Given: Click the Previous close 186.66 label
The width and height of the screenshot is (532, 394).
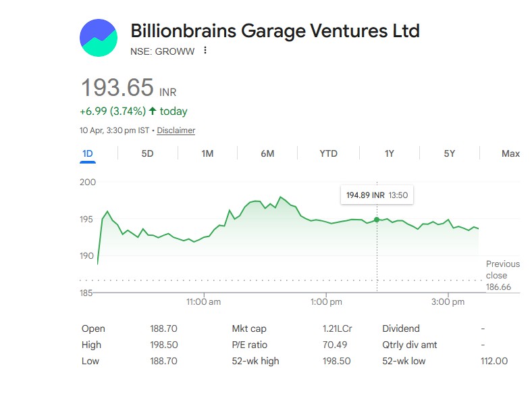Looking at the screenshot, I should point(502,276).
